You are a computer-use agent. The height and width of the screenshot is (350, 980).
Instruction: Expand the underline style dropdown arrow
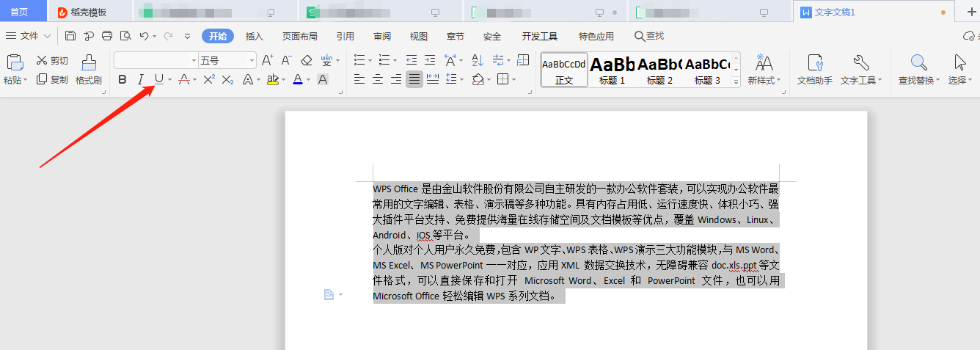tap(169, 79)
